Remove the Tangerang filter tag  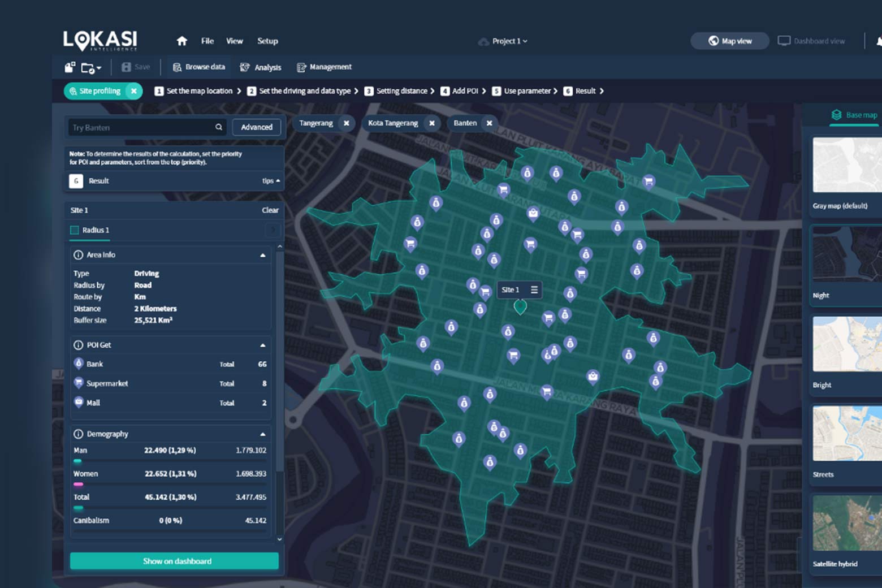[x=347, y=123]
